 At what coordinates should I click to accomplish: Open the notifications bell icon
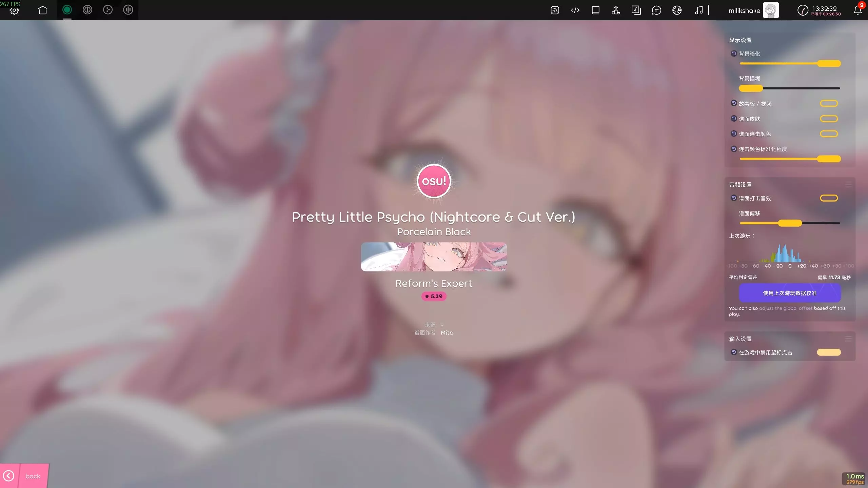pyautogui.click(x=858, y=10)
